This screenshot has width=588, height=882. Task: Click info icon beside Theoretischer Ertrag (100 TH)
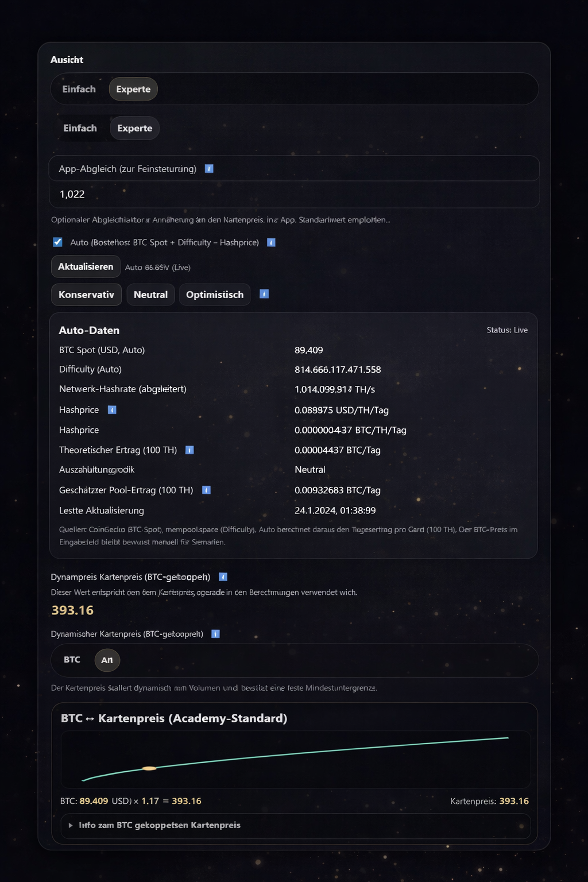[189, 450]
